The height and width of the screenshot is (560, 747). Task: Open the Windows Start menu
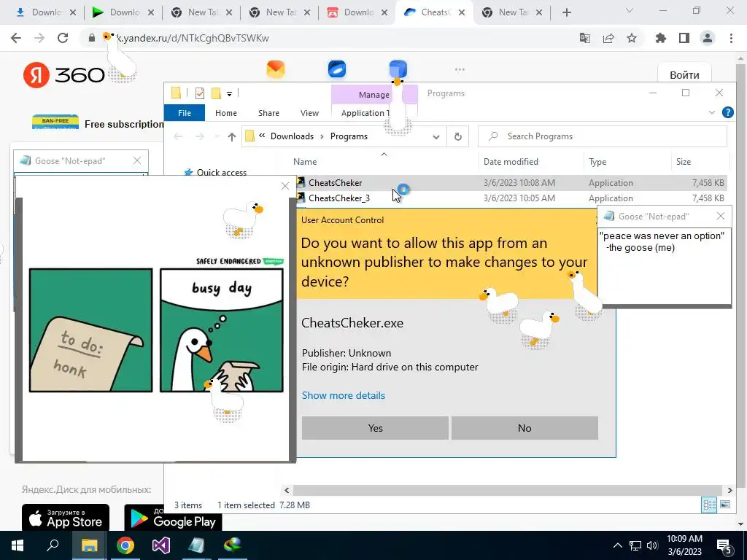pyautogui.click(x=18, y=545)
